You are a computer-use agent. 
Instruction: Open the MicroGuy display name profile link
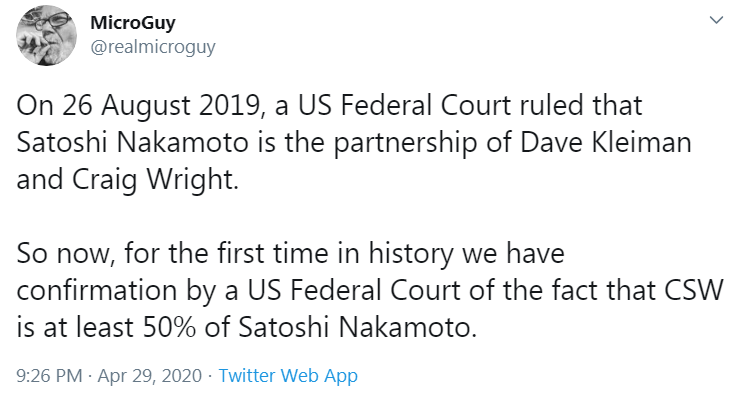[x=133, y=22]
